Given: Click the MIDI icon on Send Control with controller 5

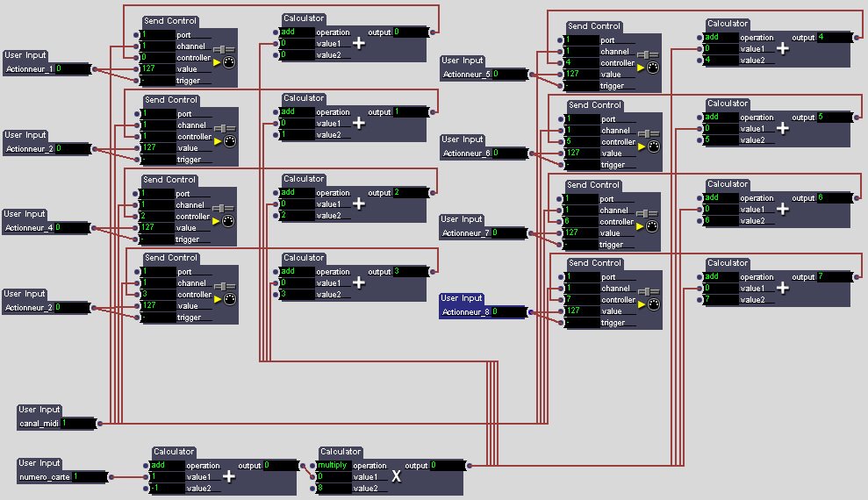Looking at the screenshot, I should [x=652, y=147].
